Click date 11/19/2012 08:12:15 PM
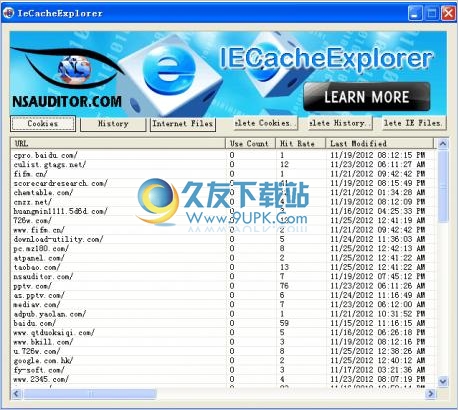The image size is (458, 410). click(x=378, y=155)
